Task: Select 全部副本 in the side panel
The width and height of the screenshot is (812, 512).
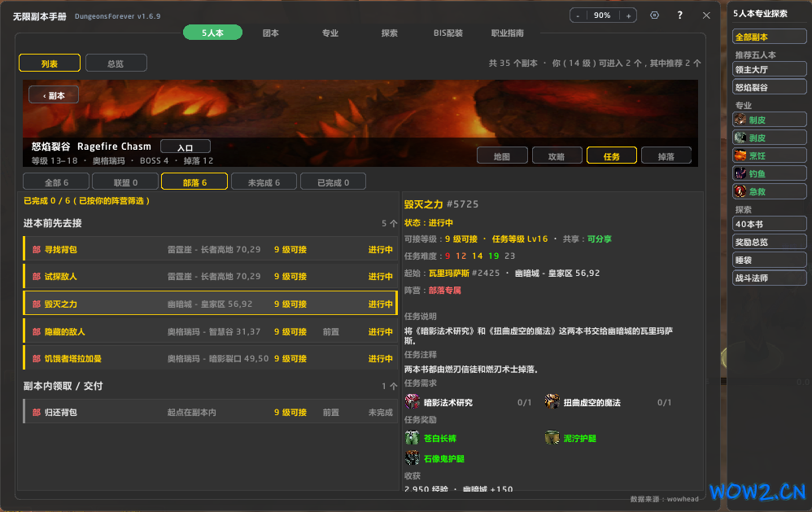Action: click(x=770, y=37)
